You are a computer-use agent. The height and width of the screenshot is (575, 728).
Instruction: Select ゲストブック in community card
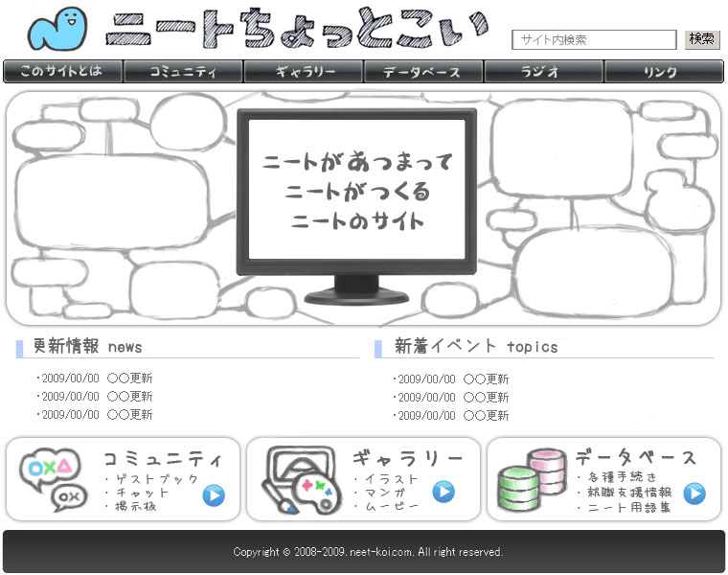(x=157, y=479)
